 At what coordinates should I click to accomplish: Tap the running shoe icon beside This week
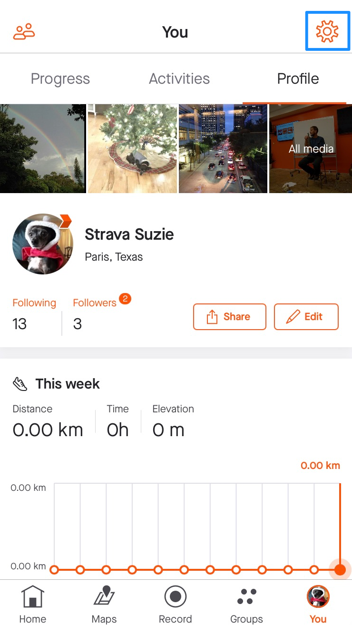click(x=20, y=384)
